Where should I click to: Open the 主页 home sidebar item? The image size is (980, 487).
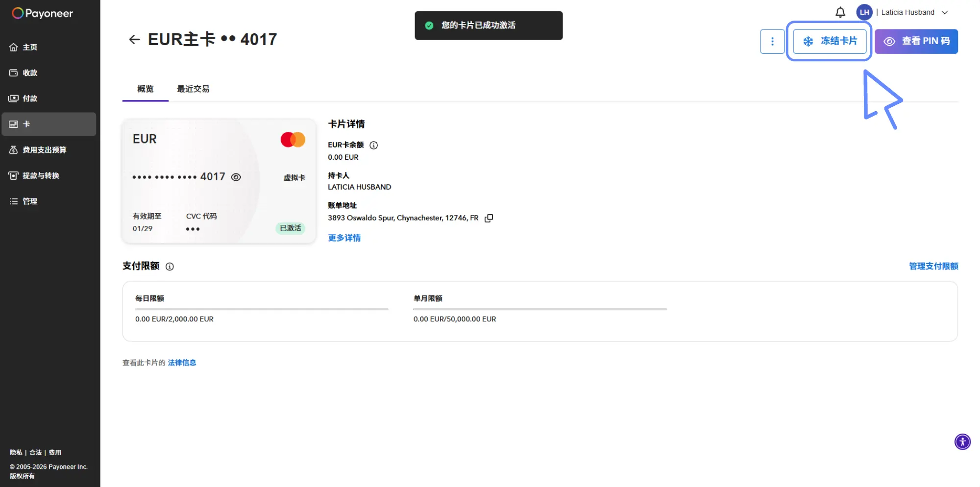pos(49,47)
